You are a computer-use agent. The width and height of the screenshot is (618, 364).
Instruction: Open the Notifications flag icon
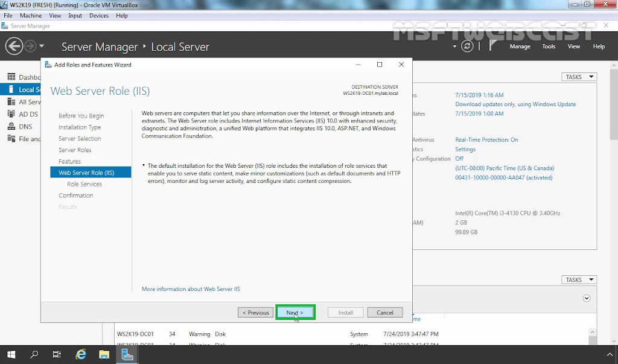pos(492,46)
